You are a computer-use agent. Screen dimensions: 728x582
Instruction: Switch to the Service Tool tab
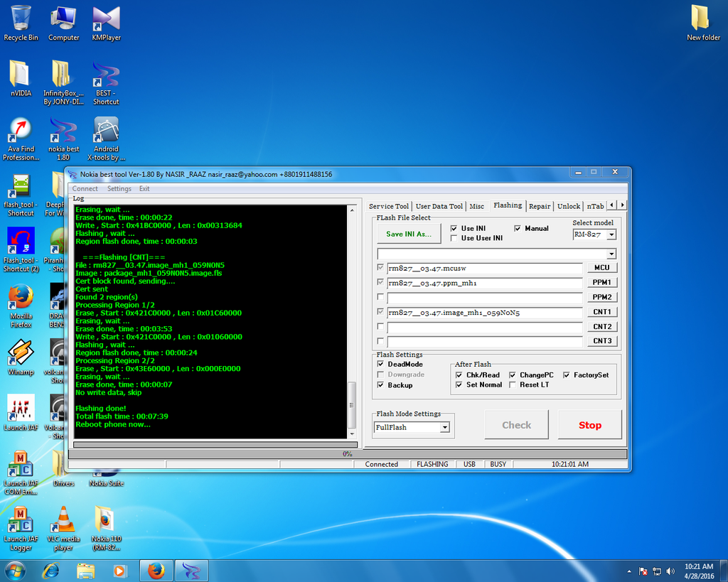pyautogui.click(x=389, y=206)
